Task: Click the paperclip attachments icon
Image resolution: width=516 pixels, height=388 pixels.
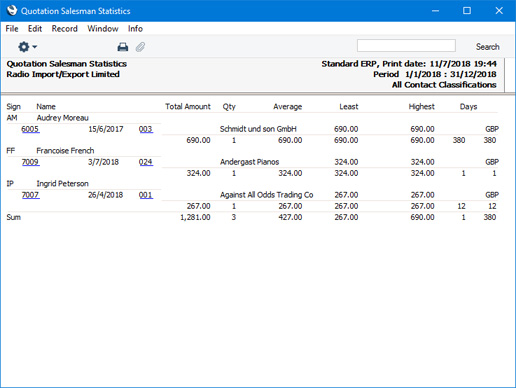Action: point(140,47)
